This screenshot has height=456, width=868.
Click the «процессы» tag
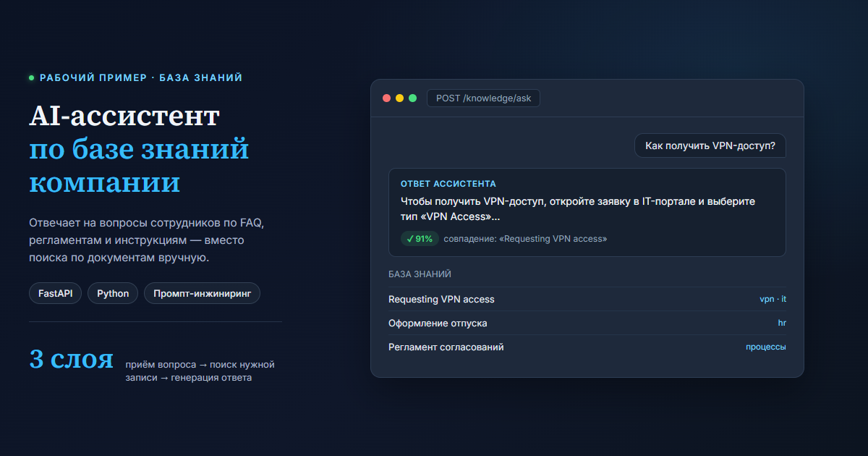[x=766, y=347]
